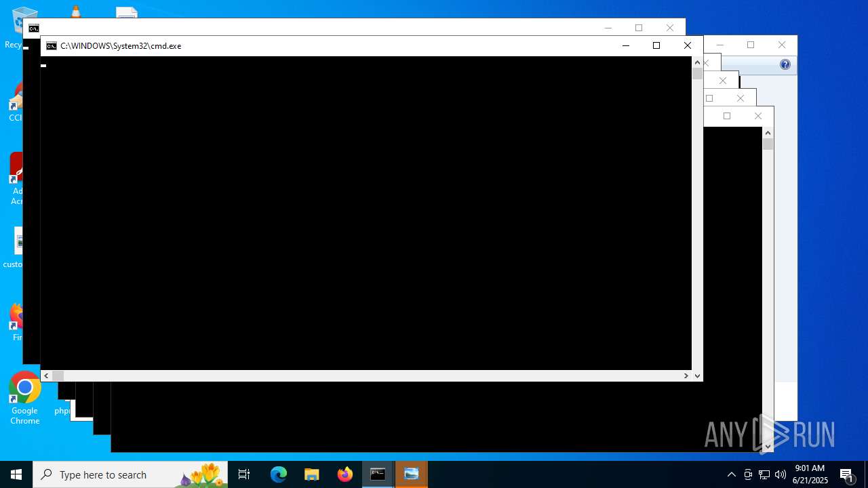
Task: Close the rightmost background window
Action: [781, 45]
